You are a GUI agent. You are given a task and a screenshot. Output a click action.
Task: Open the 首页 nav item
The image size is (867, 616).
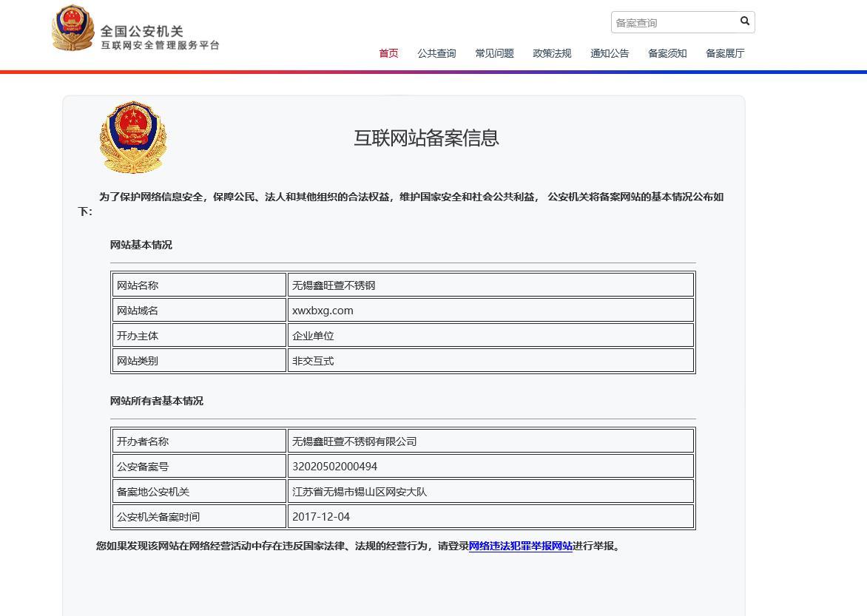click(388, 54)
